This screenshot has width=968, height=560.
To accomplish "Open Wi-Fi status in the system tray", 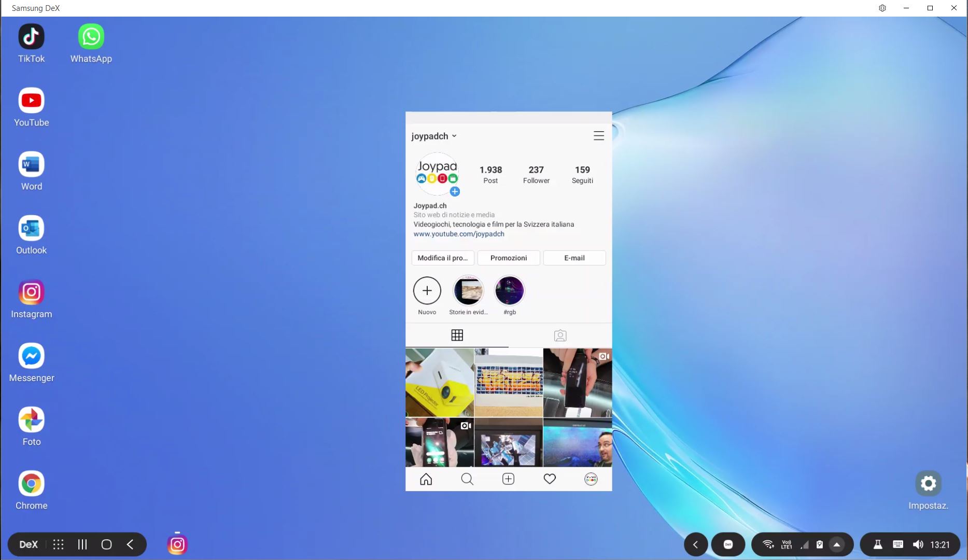I will (768, 544).
